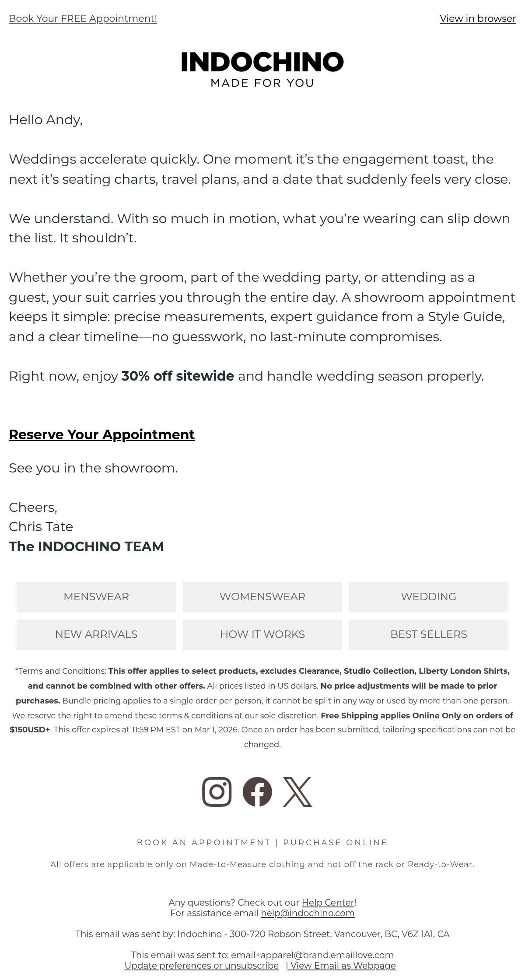Click Update preferences or unsubscribe
Image resolution: width=525 pixels, height=980 pixels.
pos(202,965)
